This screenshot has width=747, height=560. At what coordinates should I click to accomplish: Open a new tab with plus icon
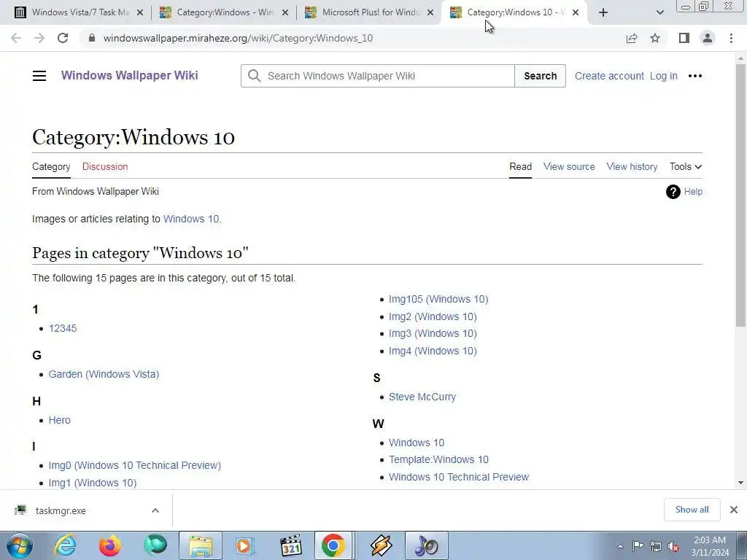coord(603,12)
